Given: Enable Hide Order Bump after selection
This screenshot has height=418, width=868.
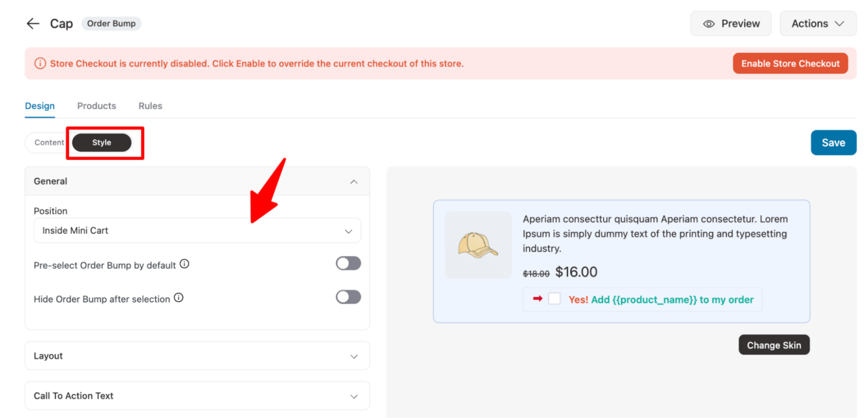Looking at the screenshot, I should point(348,297).
